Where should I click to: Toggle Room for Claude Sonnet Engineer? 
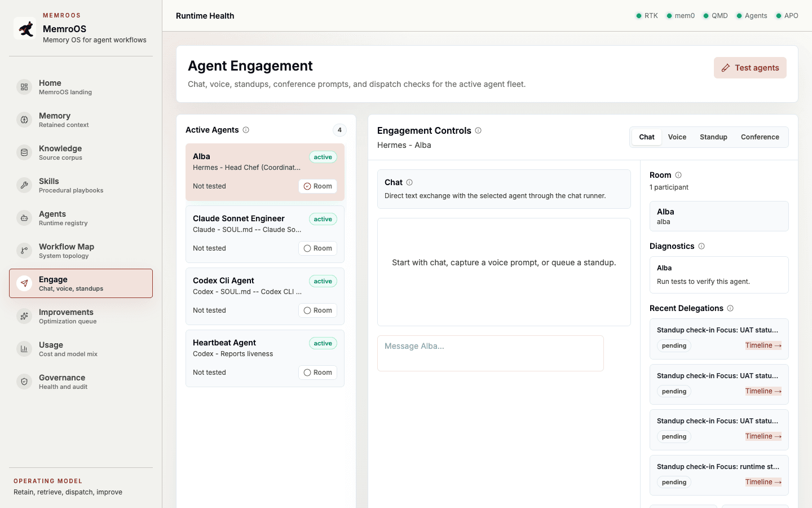318,248
